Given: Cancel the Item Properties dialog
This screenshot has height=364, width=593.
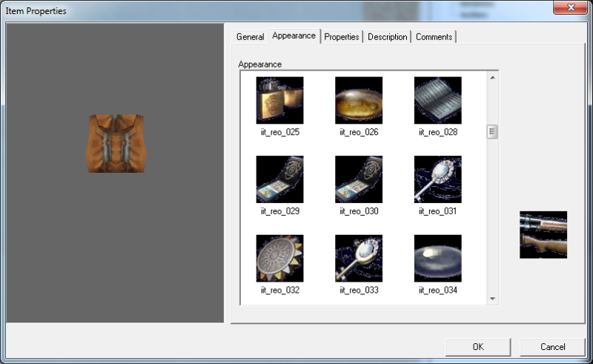Looking at the screenshot, I should coord(552,347).
